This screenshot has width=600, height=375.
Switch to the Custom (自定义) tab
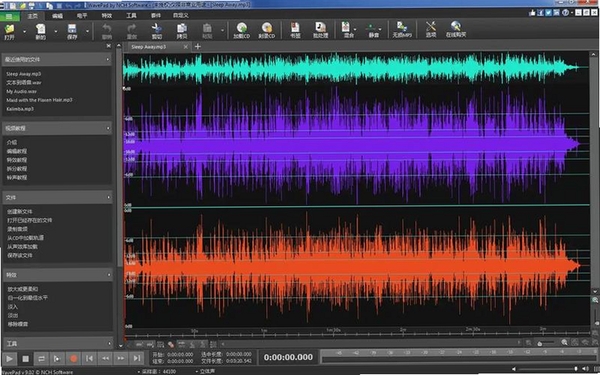181,16
